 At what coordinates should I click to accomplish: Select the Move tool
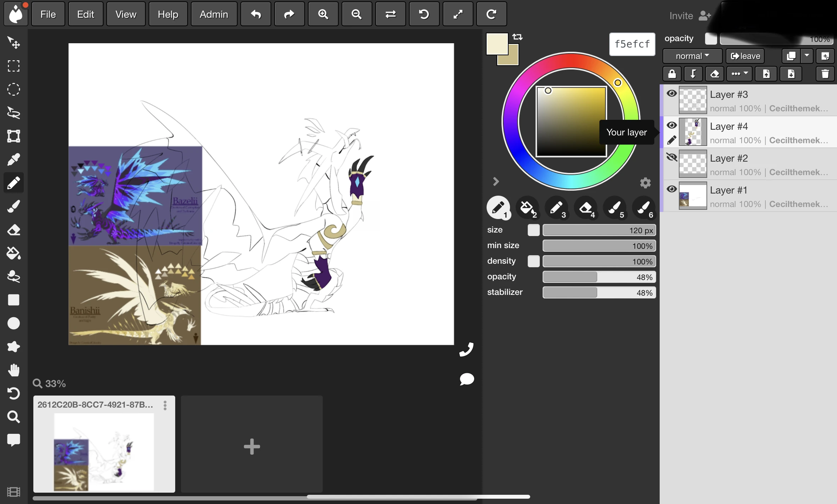point(13,43)
